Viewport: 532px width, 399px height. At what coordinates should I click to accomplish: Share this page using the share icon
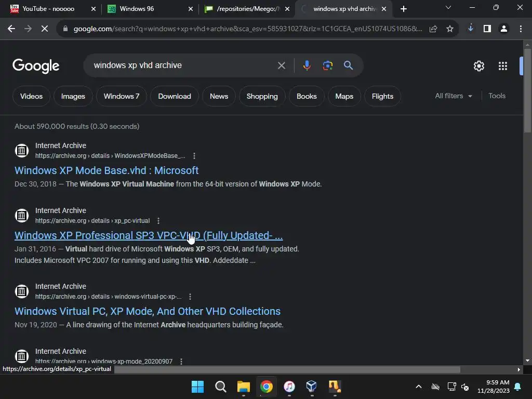point(433,29)
